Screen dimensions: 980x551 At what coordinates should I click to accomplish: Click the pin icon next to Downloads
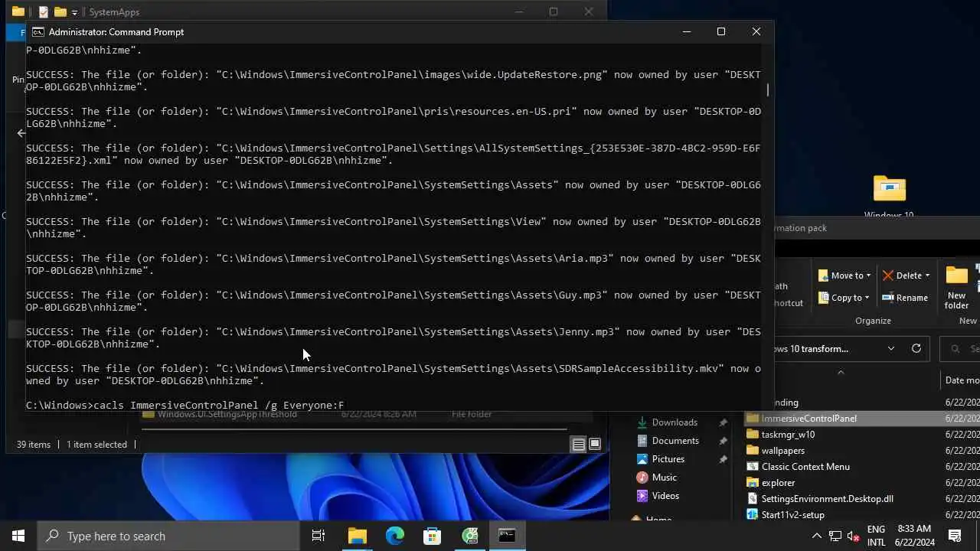(x=723, y=422)
